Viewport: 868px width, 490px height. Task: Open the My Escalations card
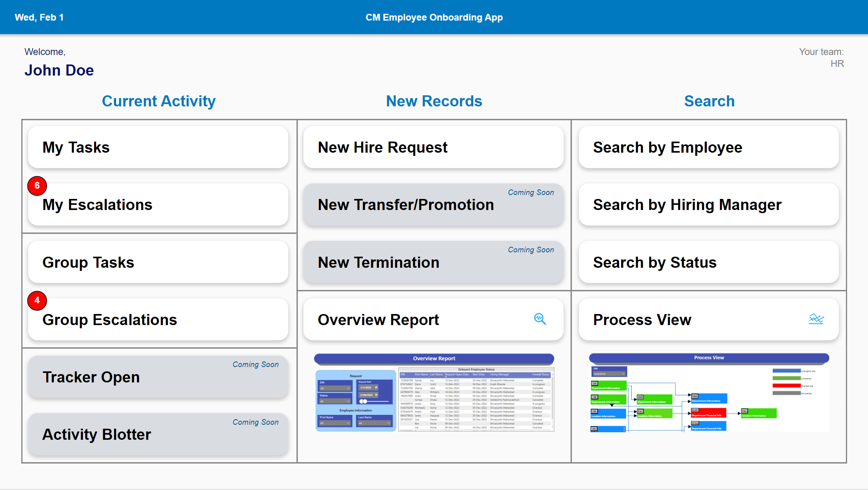pyautogui.click(x=158, y=204)
